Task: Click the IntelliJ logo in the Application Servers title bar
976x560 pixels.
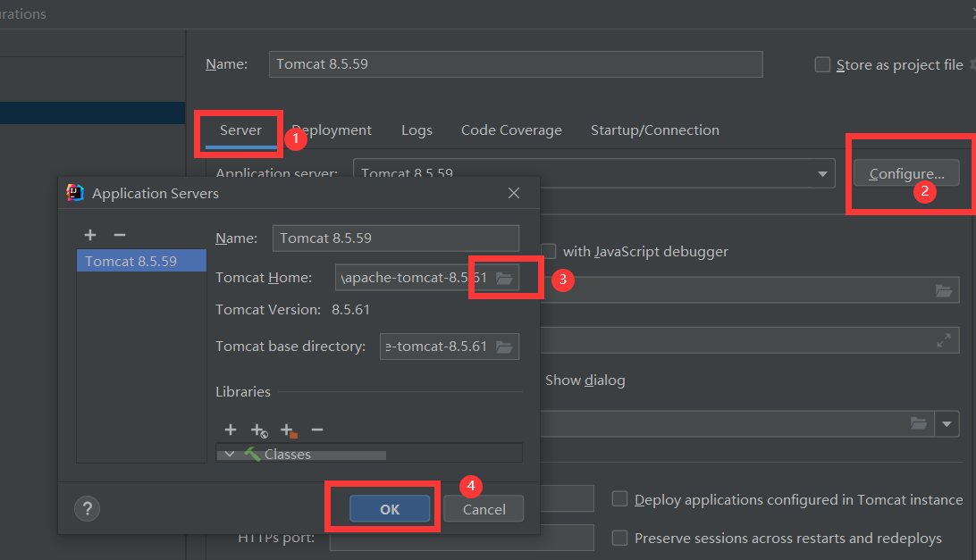Action: [x=75, y=193]
